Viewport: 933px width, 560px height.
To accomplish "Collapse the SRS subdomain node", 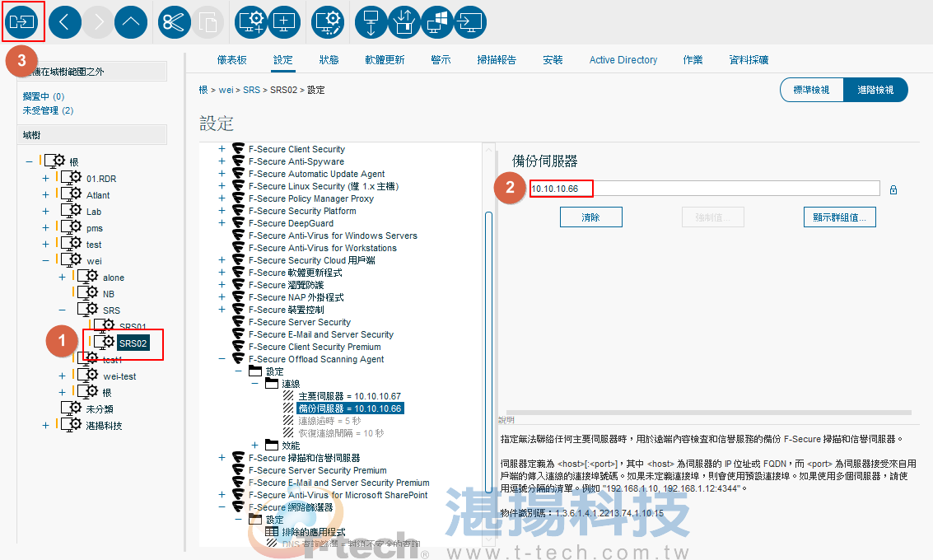I will (x=62, y=310).
